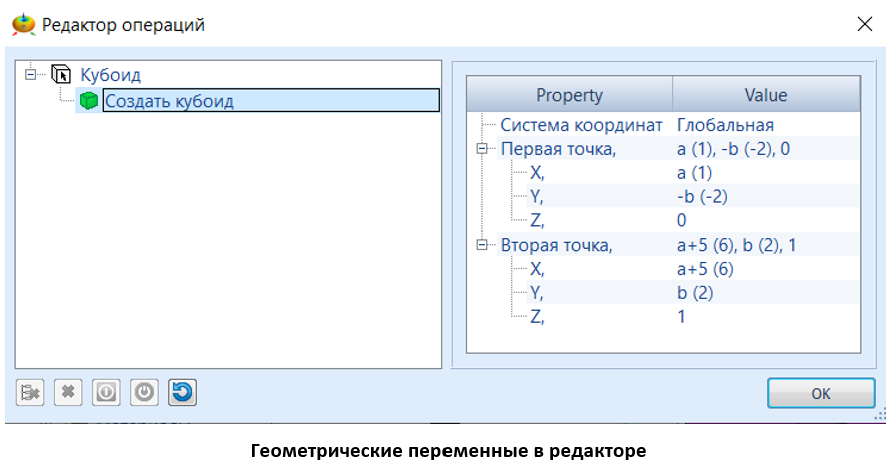Image resolution: width=886 pixels, height=460 pixels.
Task: Collapse the Первая точка property group
Action: 484,149
